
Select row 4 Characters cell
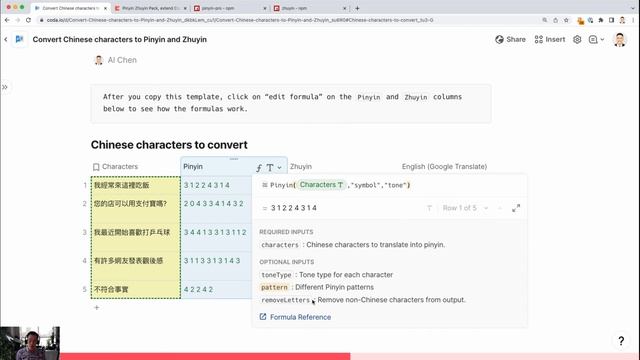point(136,265)
